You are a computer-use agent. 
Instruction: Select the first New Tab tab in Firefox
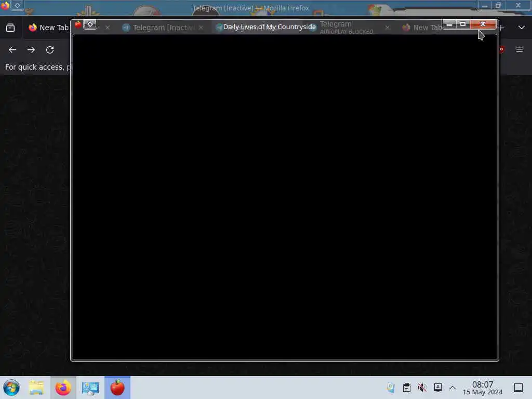pyautogui.click(x=48, y=28)
